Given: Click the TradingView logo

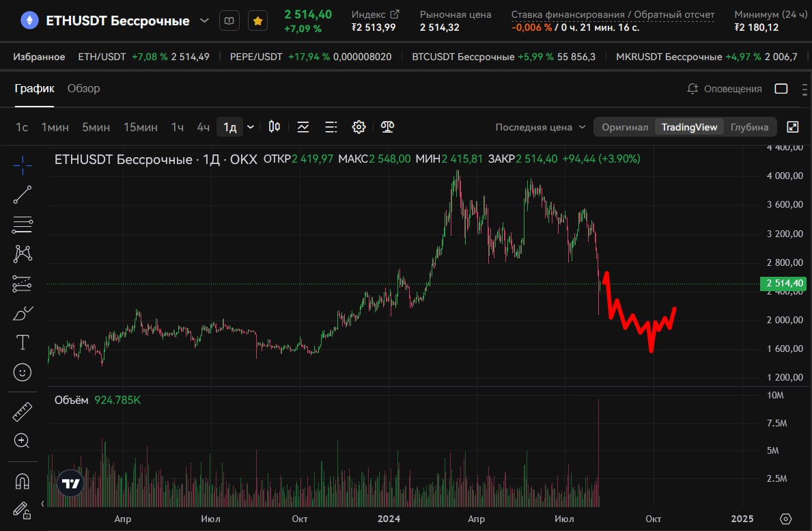Looking at the screenshot, I should [x=70, y=484].
